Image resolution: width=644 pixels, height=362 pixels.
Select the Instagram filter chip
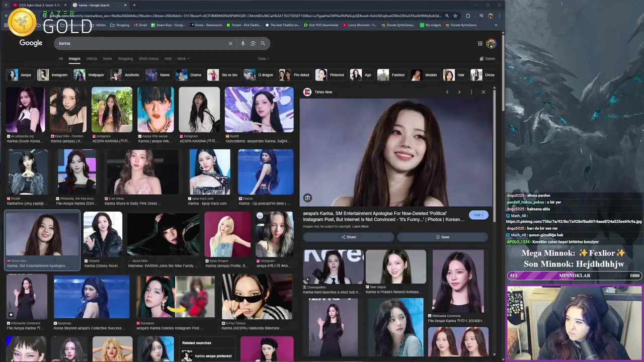[53, 75]
